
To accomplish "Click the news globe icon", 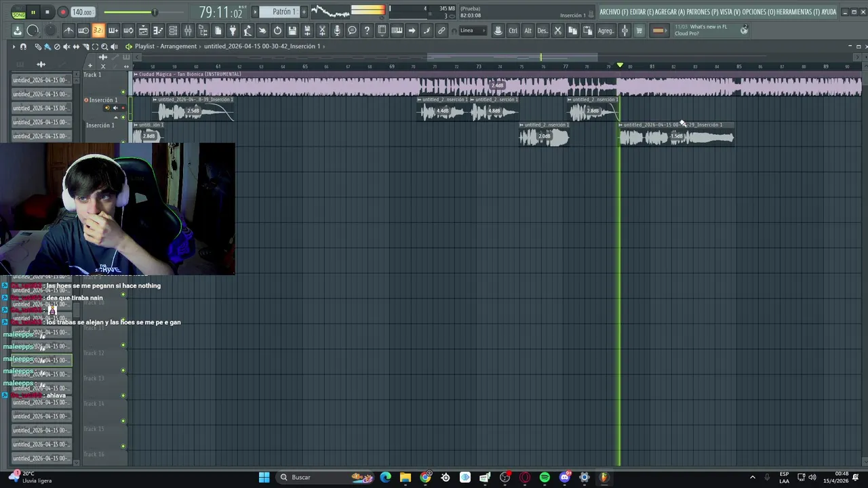I will point(744,30).
